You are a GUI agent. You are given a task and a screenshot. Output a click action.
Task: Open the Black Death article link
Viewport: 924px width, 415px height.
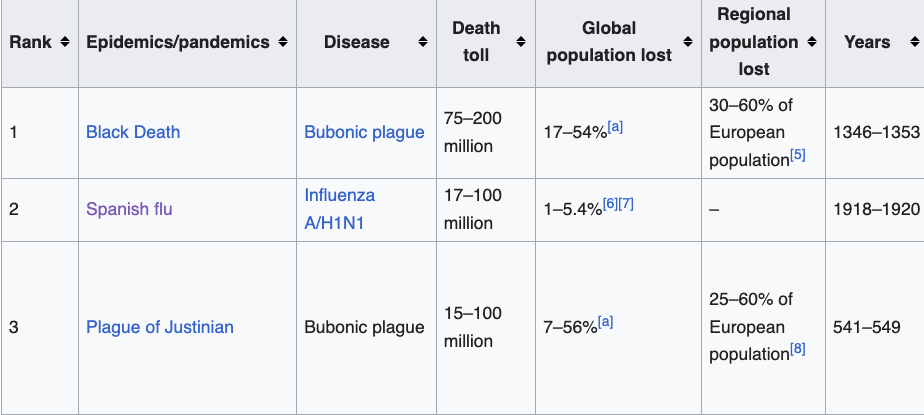tap(133, 132)
